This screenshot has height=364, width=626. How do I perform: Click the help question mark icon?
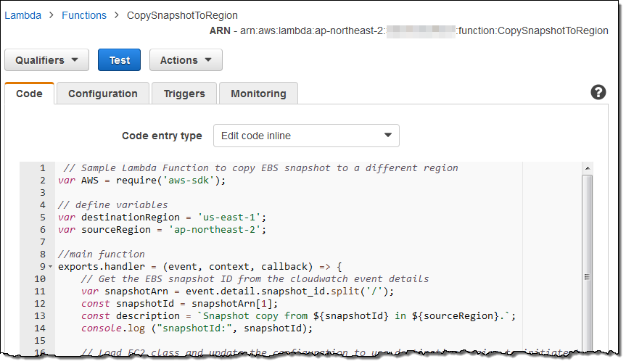(598, 92)
